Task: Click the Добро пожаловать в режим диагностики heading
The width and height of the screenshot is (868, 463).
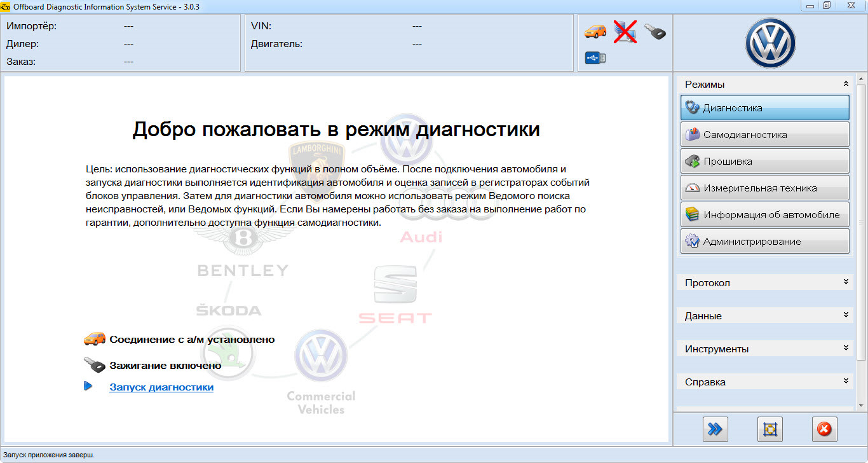Action: click(336, 130)
